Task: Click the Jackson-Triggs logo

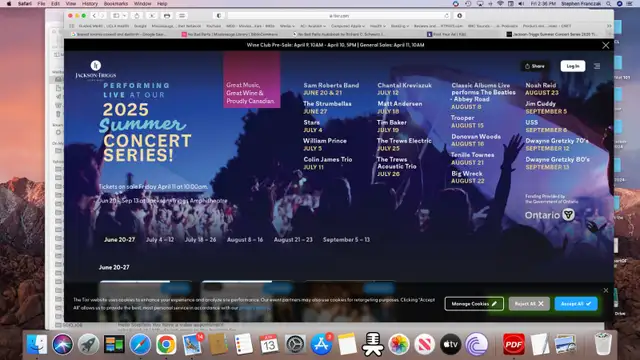Action: tap(96, 71)
